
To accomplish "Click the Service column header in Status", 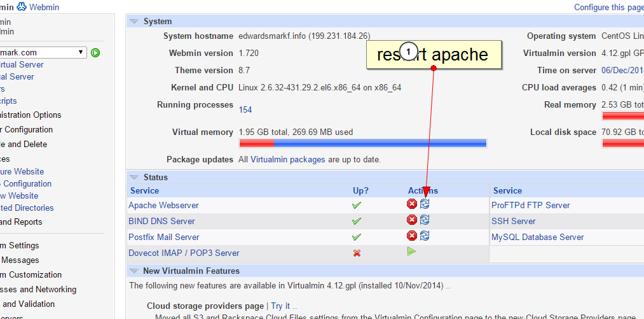I will (144, 190).
